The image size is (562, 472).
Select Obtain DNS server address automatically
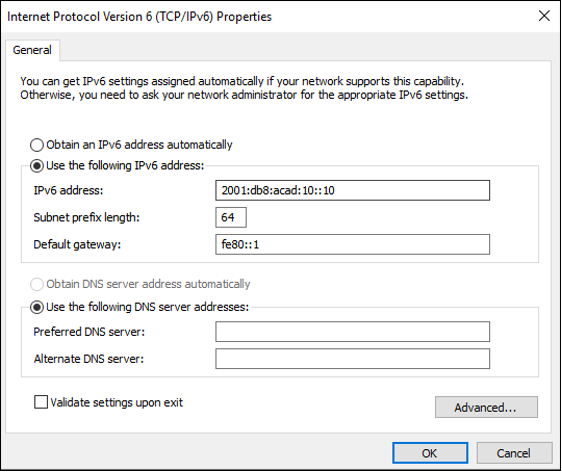[37, 284]
